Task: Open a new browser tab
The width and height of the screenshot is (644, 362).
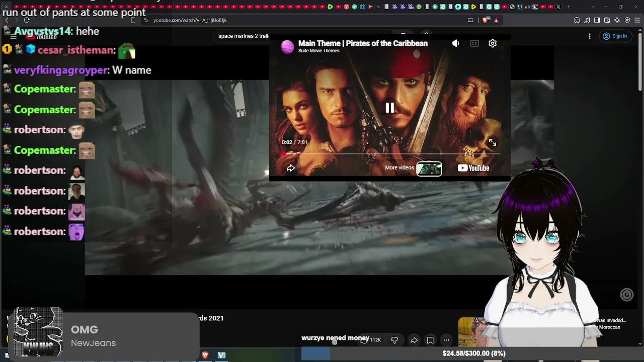Action: point(569,7)
